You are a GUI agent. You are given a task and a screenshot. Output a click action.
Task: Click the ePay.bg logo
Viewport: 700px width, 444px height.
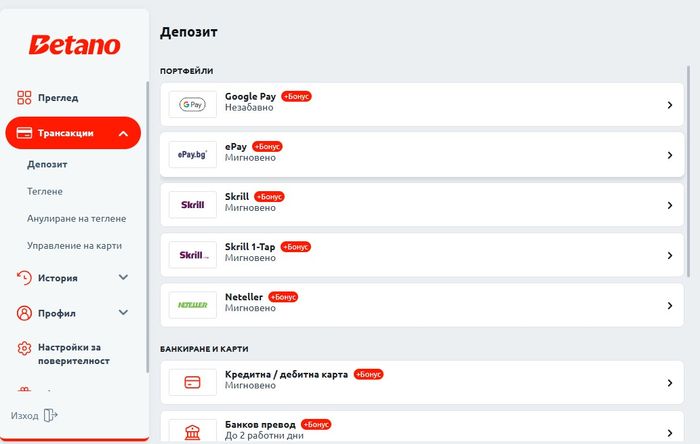[x=192, y=154]
